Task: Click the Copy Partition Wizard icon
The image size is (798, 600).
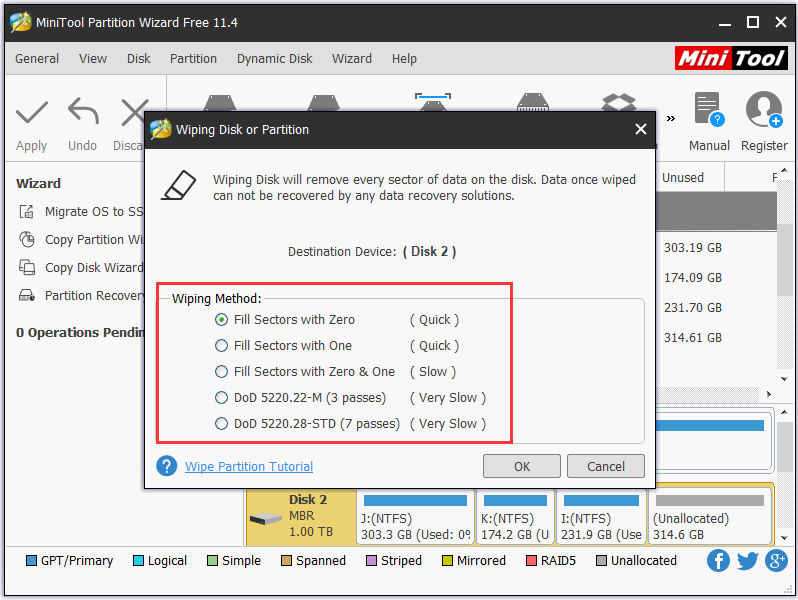Action: point(26,239)
